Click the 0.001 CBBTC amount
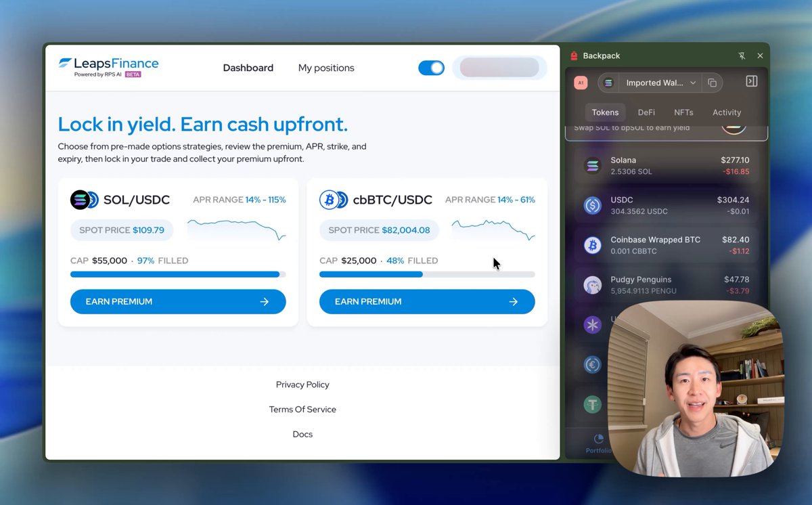Viewport: 812px width, 505px height. (633, 251)
